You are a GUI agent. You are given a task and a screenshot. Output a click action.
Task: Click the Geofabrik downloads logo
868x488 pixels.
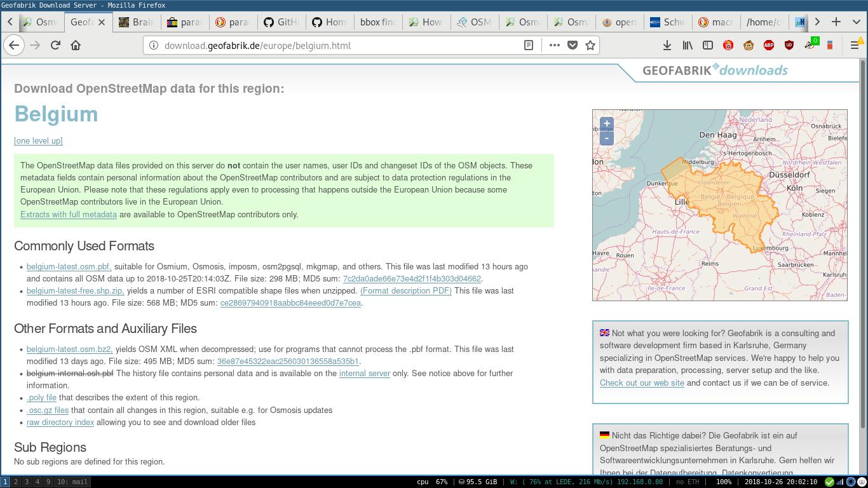[x=715, y=70]
